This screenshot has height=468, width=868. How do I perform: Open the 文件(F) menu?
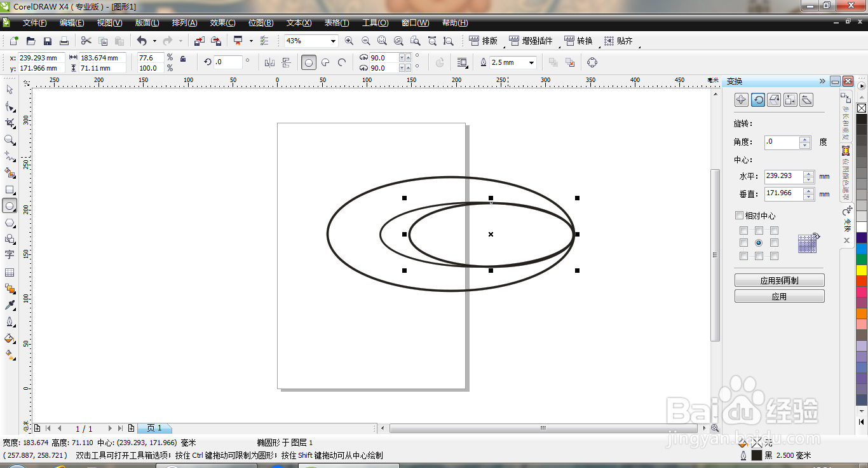[x=34, y=23]
